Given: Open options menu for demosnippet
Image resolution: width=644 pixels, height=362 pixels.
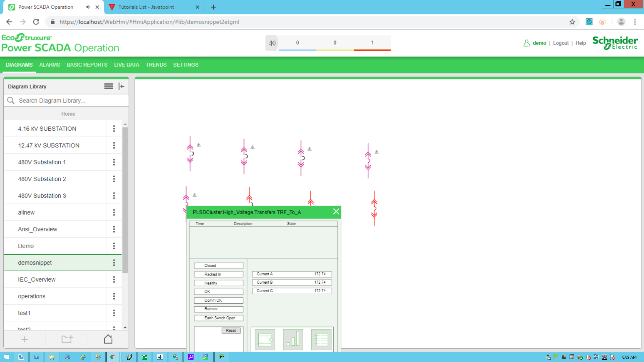Looking at the screenshot, I should click(x=114, y=263).
